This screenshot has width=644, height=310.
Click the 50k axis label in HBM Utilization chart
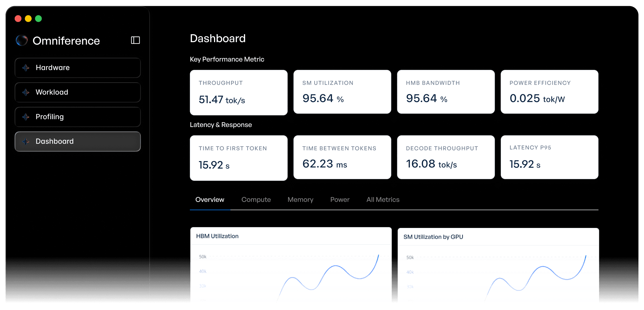coord(203,257)
